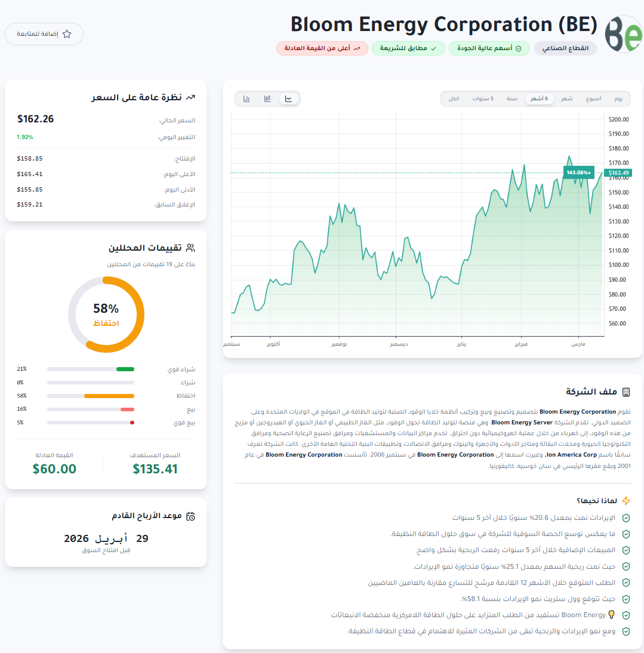Click the calendar icon beside موعد الأرباح القادم
Image resolution: width=644 pixels, height=653 pixels.
[190, 516]
